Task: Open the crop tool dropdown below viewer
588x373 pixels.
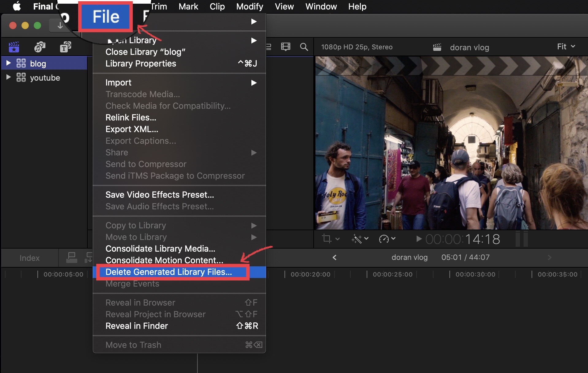Action: coord(330,238)
